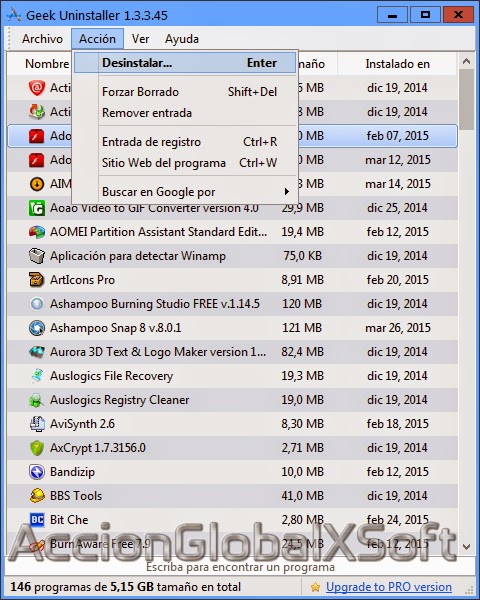This screenshot has width=480, height=600.
Task: Open the Ver menu
Action: (140, 39)
